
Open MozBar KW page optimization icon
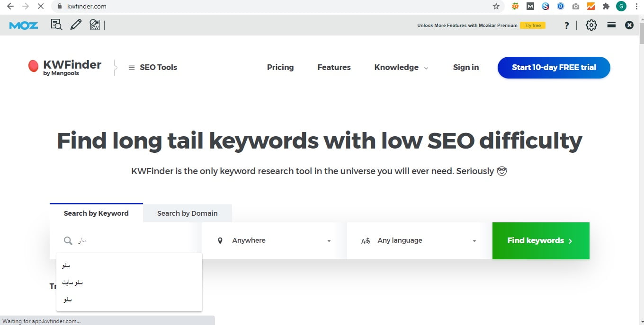(x=95, y=25)
